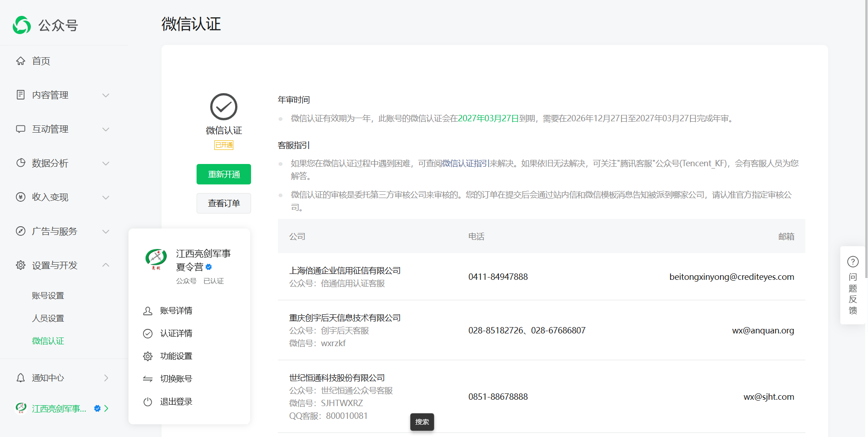
Task: Click the 电话 column header
Action: tap(477, 237)
